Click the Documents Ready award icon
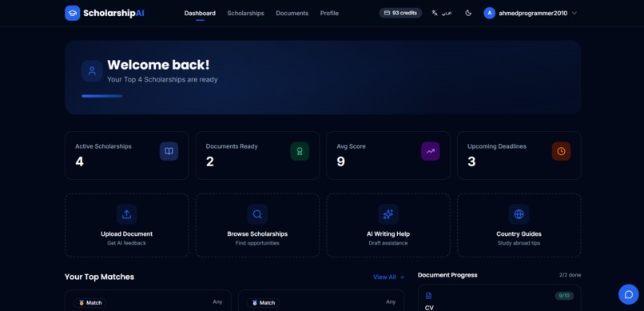This screenshot has height=311, width=644. point(300,151)
